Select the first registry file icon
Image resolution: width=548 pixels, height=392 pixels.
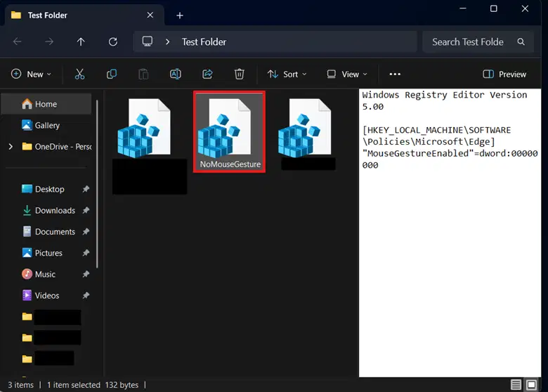click(144, 128)
